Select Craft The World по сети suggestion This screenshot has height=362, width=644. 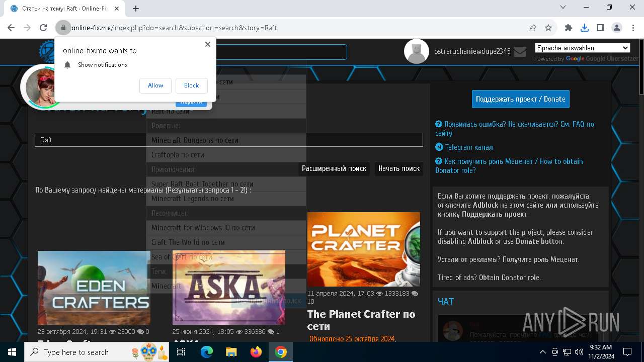[x=226, y=242]
